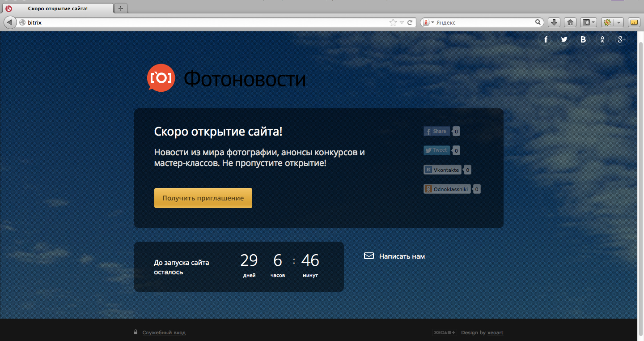This screenshot has height=341, width=644.
Task: Click the browser Back arrow button
Action: [x=9, y=22]
